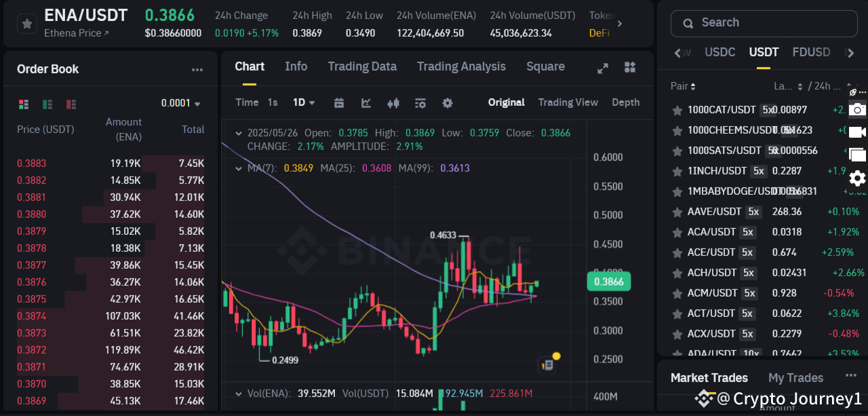Click the Search field in pair list
This screenshot has width=868, height=416.
(x=764, y=23)
